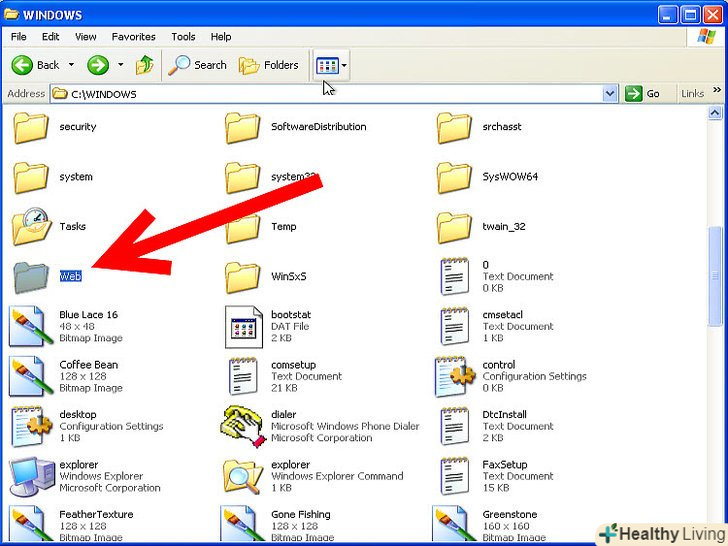Select the FaxSetup text document icon
728x546 pixels.
point(454,476)
